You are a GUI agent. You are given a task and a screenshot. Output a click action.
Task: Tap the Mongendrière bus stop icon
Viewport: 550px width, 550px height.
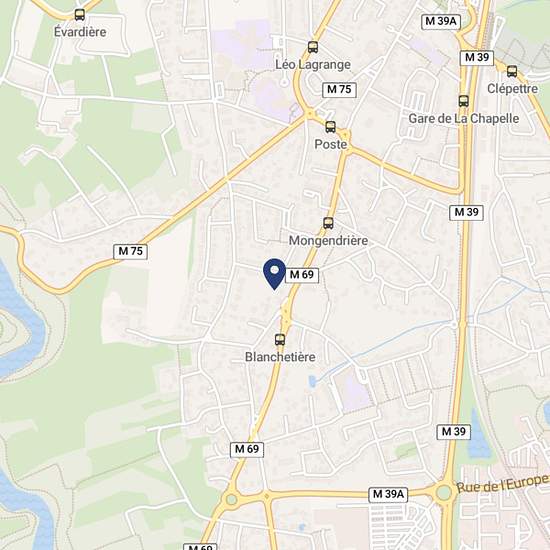[328, 223]
